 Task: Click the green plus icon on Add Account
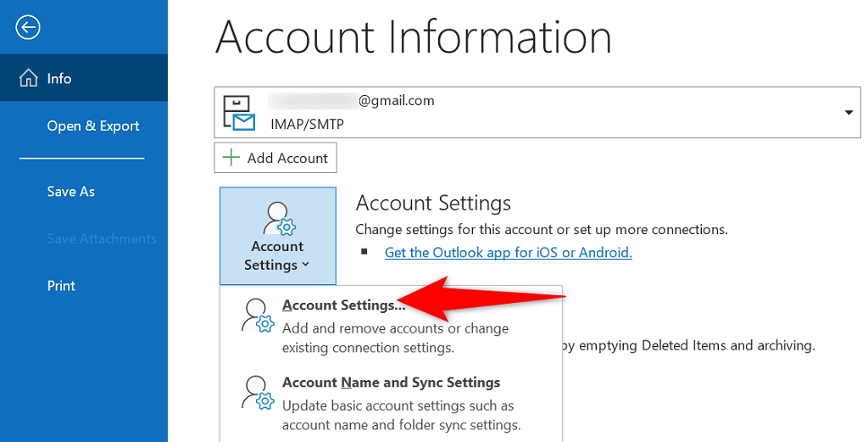pyautogui.click(x=231, y=158)
